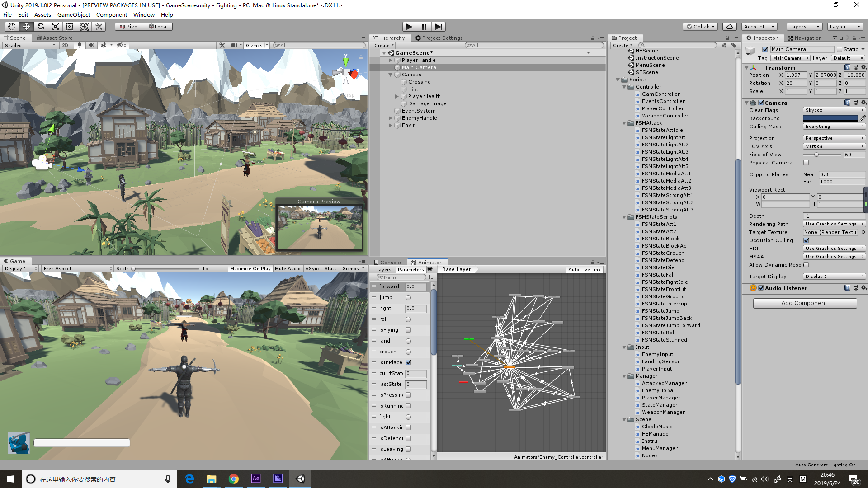Screen dimensions: 868x488
Task: Open Microsoft Edge from the taskbar
Action: 189,479
